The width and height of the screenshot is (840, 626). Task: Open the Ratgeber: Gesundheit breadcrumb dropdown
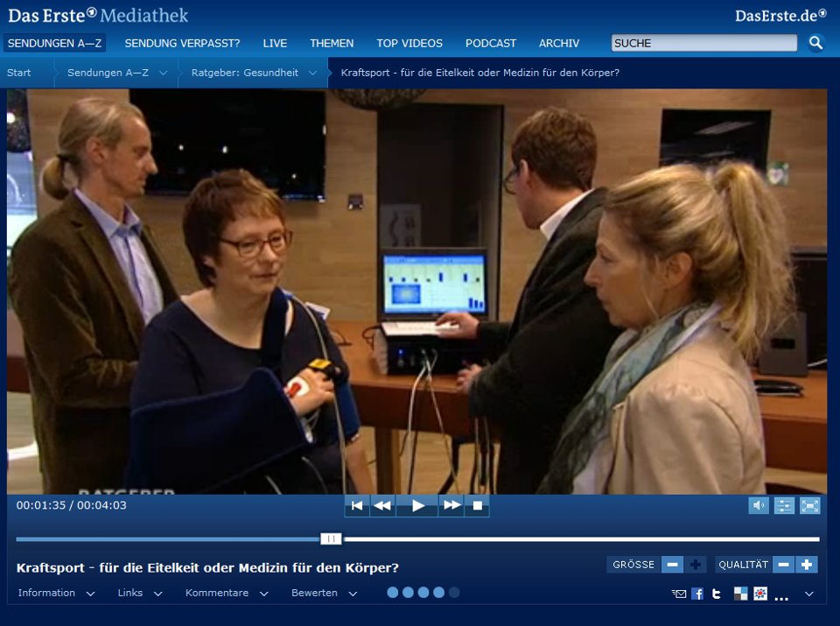click(x=312, y=73)
